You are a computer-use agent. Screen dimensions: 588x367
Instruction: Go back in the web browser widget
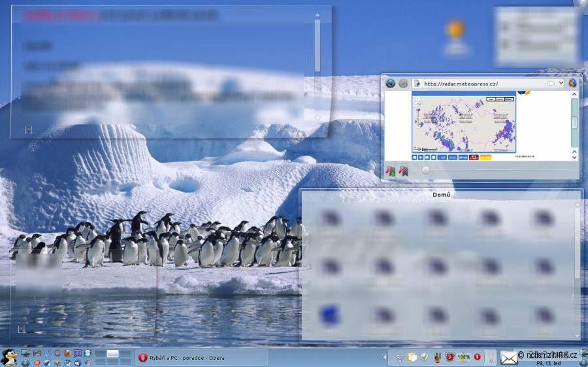pos(391,83)
